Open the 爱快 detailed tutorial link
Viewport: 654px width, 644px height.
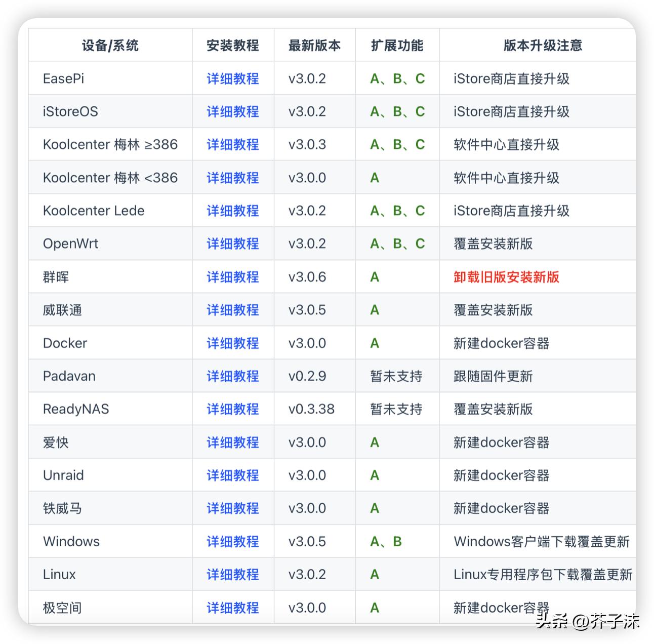[x=232, y=442]
